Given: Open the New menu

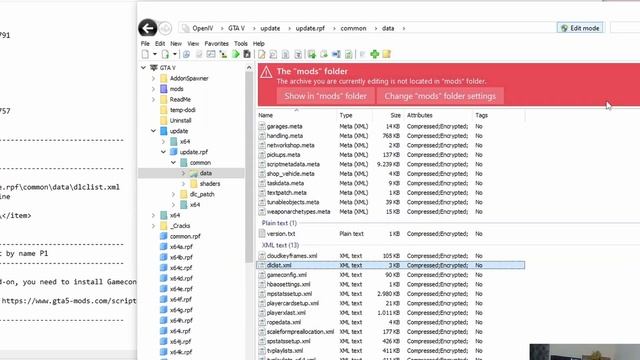Looking at the screenshot, I should tap(176, 44).
